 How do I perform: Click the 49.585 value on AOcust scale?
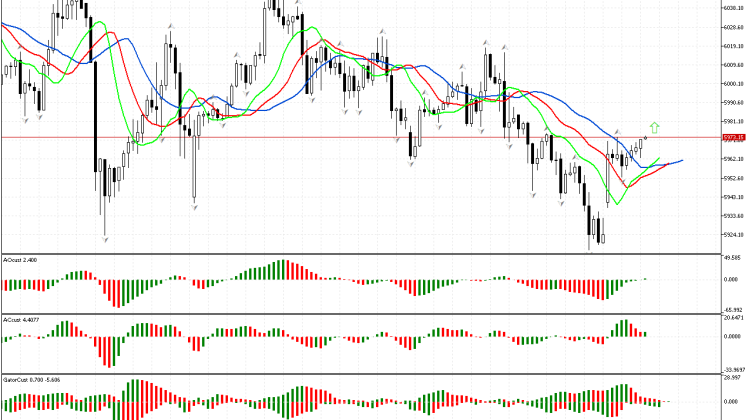point(731,257)
